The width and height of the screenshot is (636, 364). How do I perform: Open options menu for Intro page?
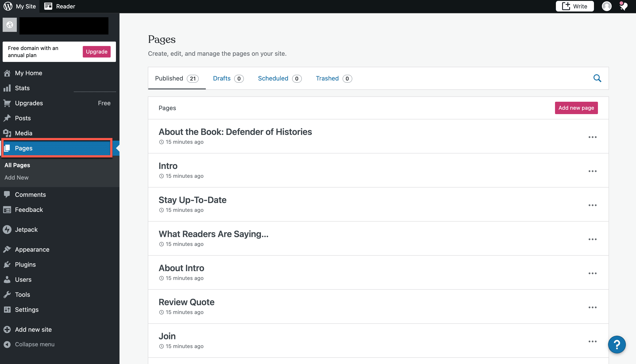(x=592, y=171)
